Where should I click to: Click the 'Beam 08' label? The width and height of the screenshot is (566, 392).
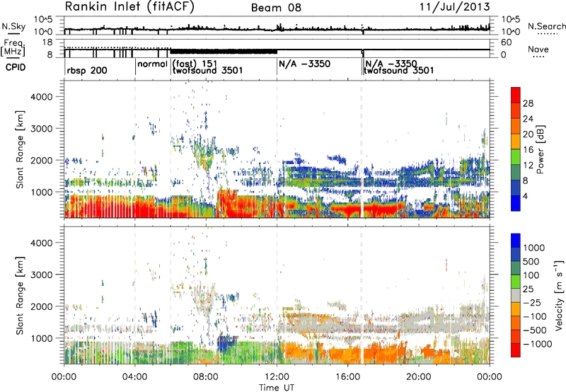(x=276, y=8)
